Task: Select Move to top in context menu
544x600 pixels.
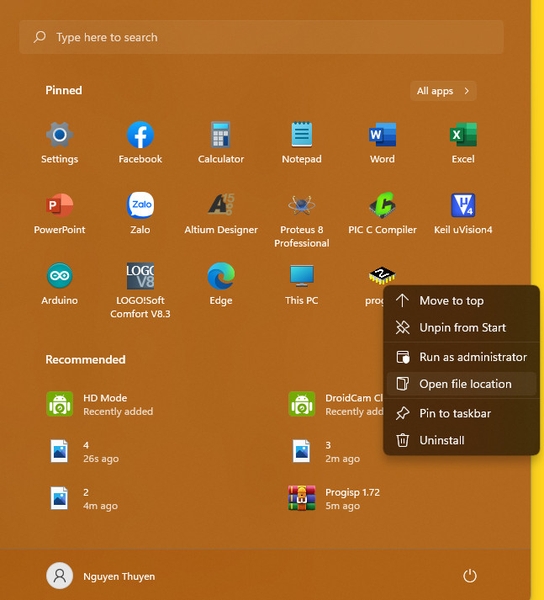Action: pos(461,301)
